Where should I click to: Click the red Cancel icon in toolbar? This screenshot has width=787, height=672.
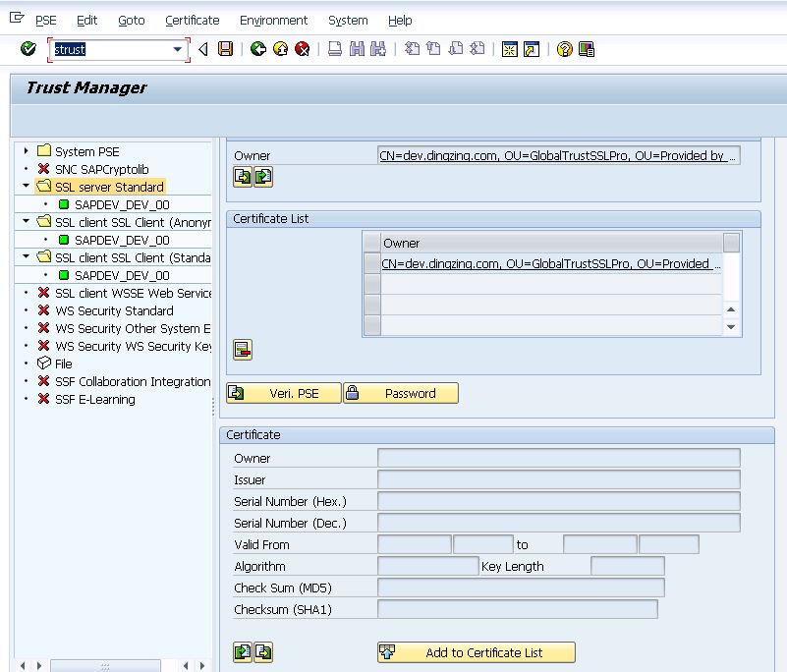tap(303, 49)
